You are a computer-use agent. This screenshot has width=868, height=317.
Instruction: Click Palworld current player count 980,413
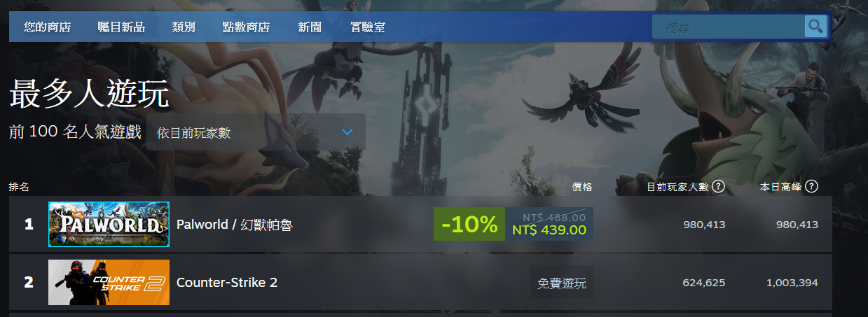click(x=704, y=225)
